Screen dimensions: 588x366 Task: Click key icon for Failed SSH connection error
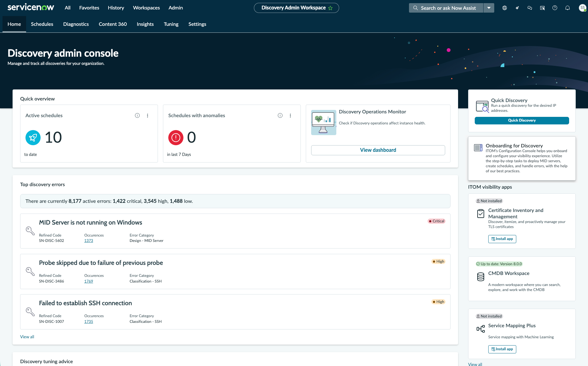(x=30, y=312)
